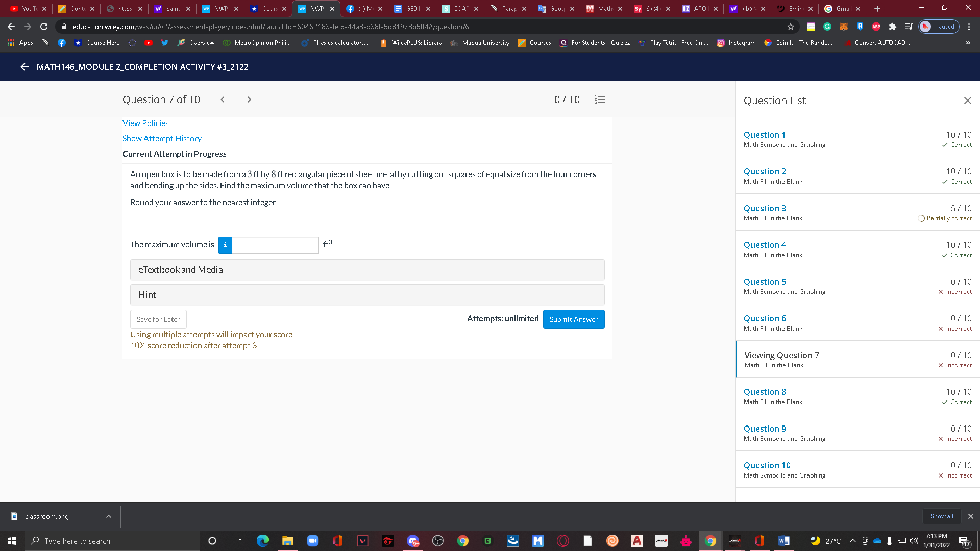
Task: Click Submit Answer button
Action: [x=573, y=319]
